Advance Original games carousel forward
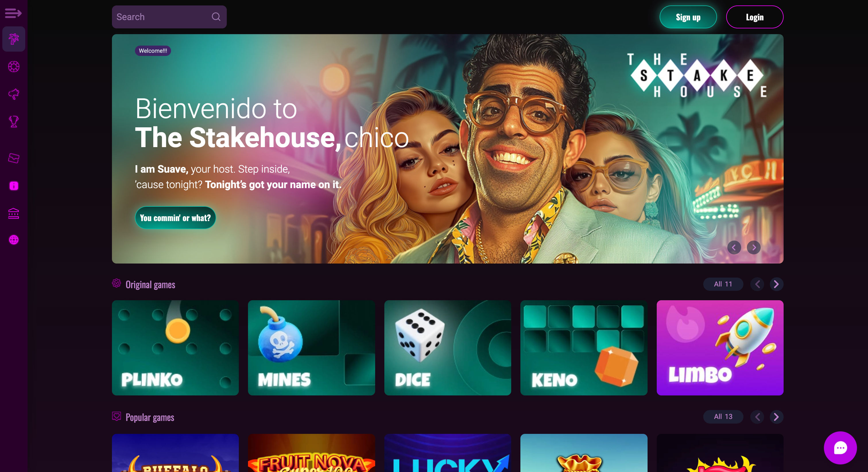Image resolution: width=868 pixels, height=472 pixels. (776, 284)
